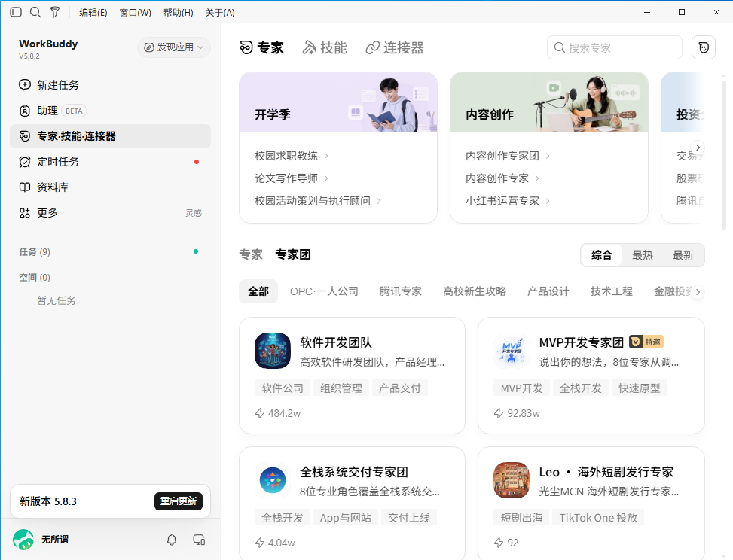Expand the 任务 (9) section
Image resolution: width=733 pixels, height=560 pixels.
pos(35,251)
